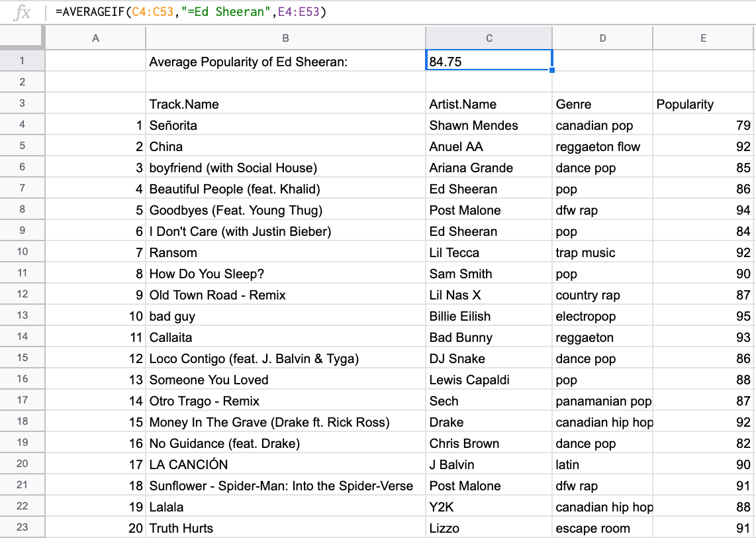Select 'Beautiful People (feat. Khalid)' cell
Viewport: 756px width, 538px height.
click(x=285, y=188)
